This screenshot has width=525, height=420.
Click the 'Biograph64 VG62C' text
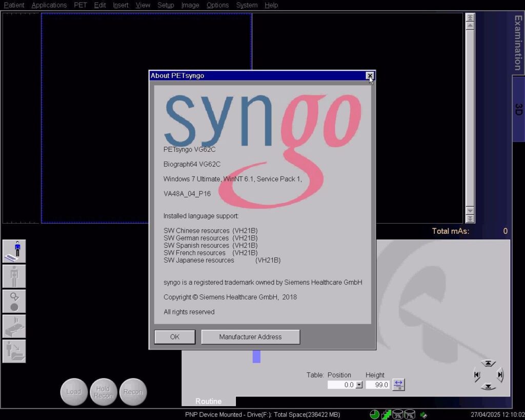pyautogui.click(x=192, y=164)
